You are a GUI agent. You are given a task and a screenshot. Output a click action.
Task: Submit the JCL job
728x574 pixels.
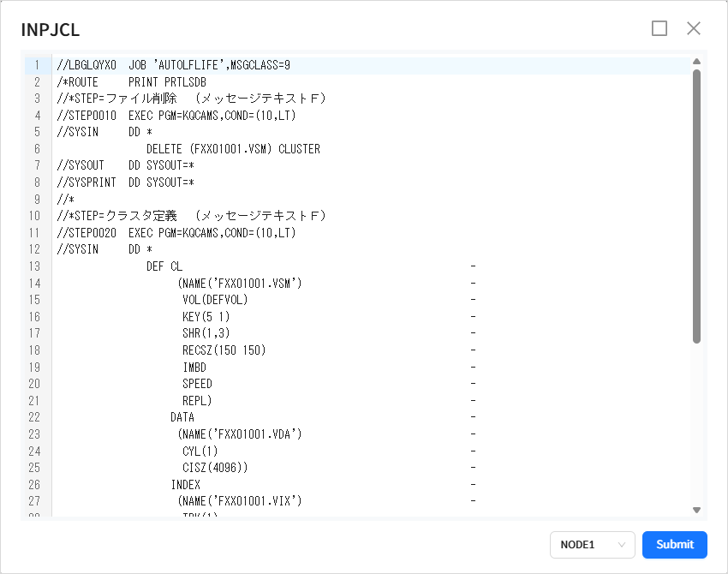click(x=674, y=545)
